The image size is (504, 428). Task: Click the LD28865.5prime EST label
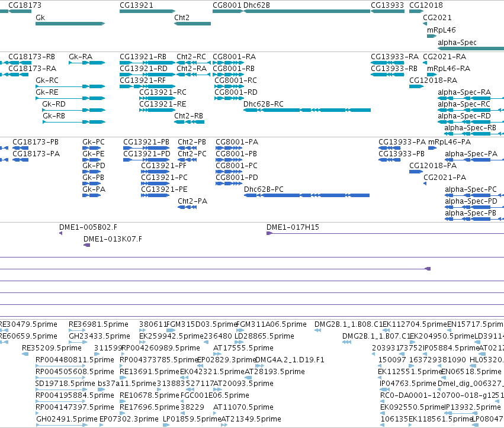[264, 336]
